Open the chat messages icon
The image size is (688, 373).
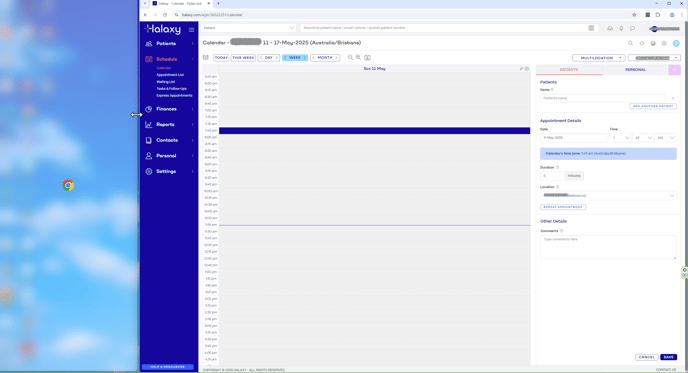coord(632,28)
